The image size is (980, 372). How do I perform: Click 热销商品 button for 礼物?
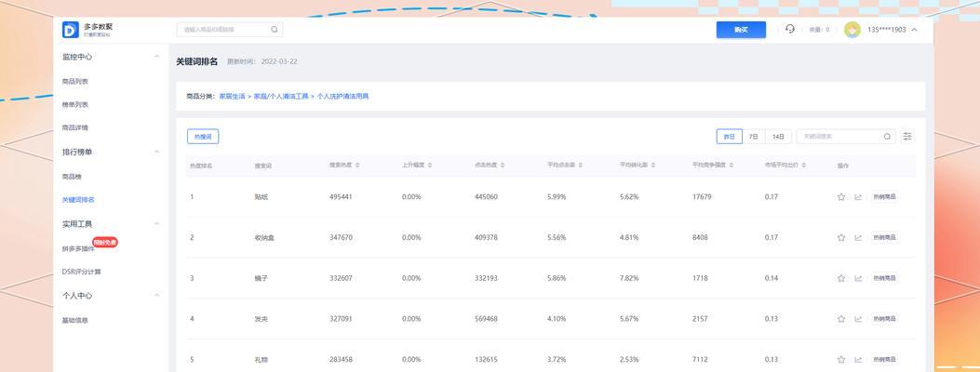[x=884, y=360]
